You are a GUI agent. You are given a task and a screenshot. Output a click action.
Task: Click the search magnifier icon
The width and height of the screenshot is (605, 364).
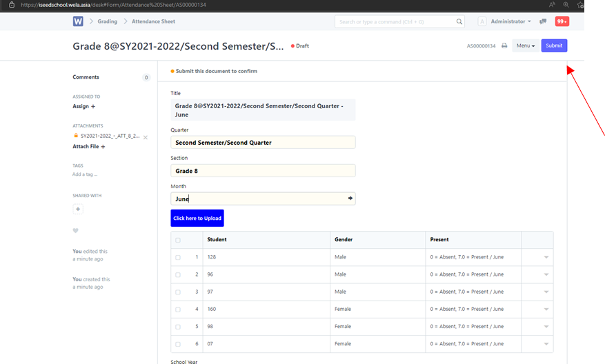coord(459,22)
